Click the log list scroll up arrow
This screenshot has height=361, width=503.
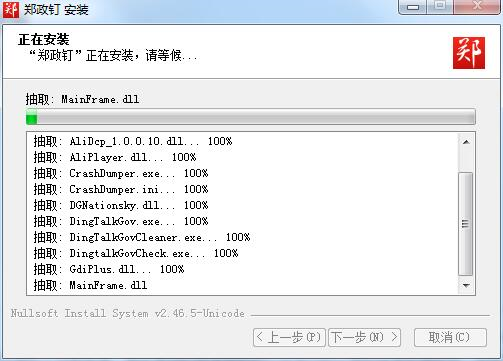466,142
